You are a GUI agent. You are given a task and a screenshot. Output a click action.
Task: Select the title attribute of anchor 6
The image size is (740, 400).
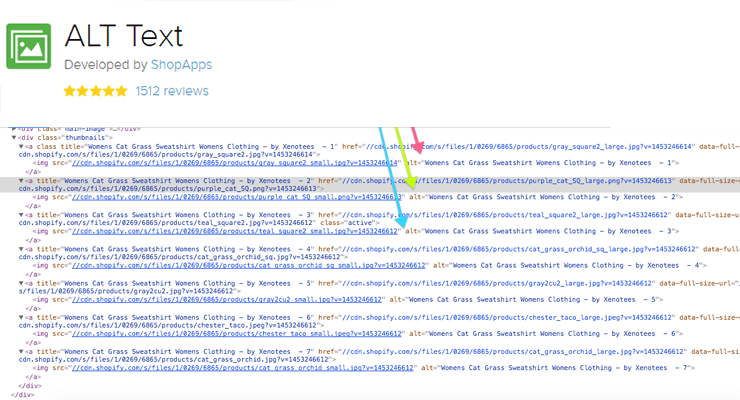tap(176, 317)
